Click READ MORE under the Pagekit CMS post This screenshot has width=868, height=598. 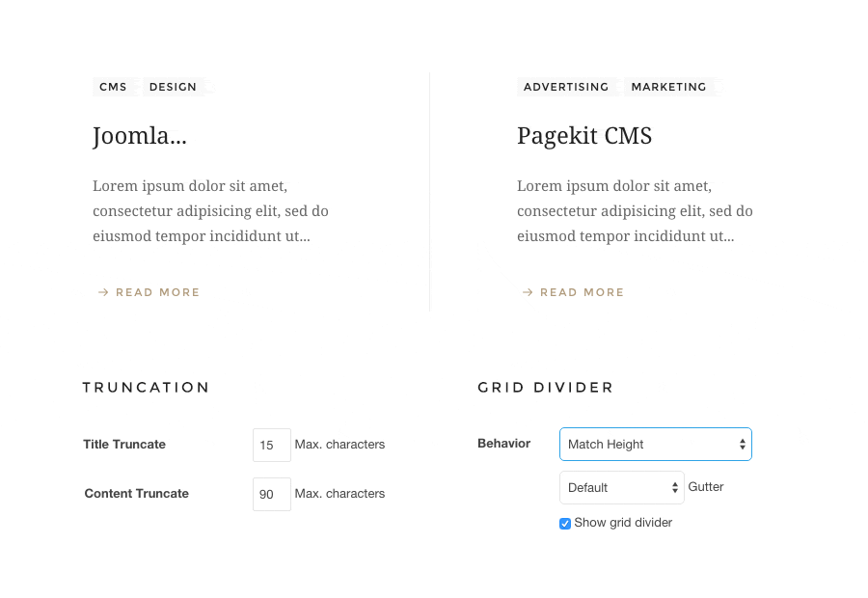[x=582, y=292]
